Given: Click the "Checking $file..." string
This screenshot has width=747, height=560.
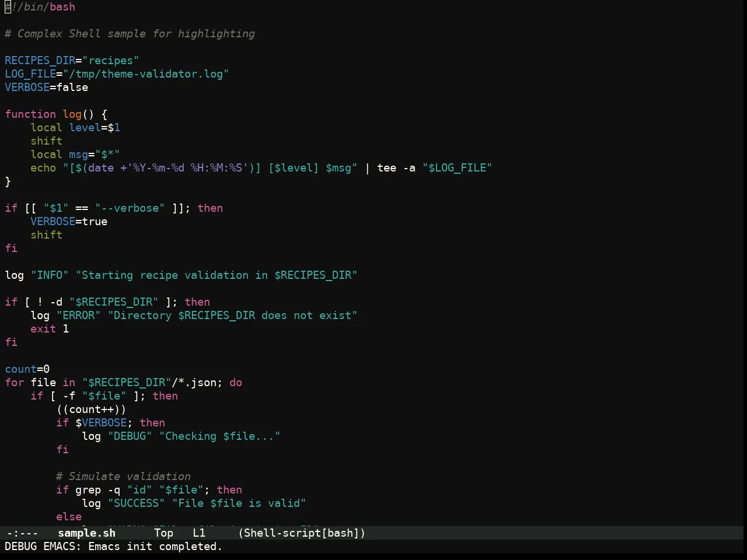Looking at the screenshot, I should coord(219,436).
